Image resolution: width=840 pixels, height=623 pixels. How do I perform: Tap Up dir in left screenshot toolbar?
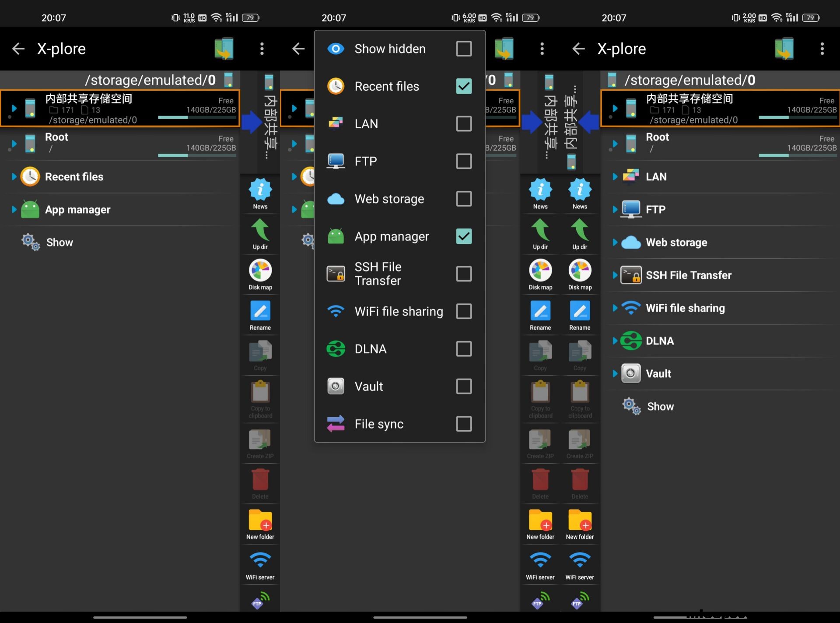260,234
